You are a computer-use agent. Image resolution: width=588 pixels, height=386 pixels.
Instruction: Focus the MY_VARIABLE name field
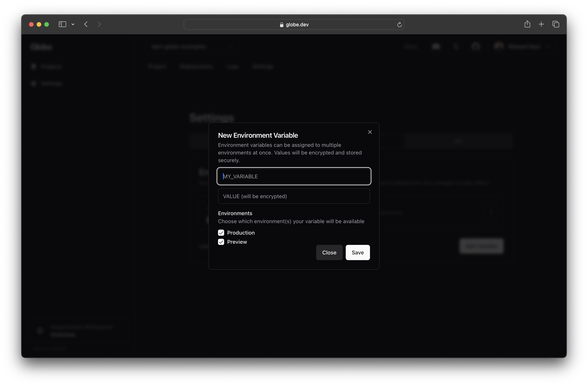[x=294, y=176]
